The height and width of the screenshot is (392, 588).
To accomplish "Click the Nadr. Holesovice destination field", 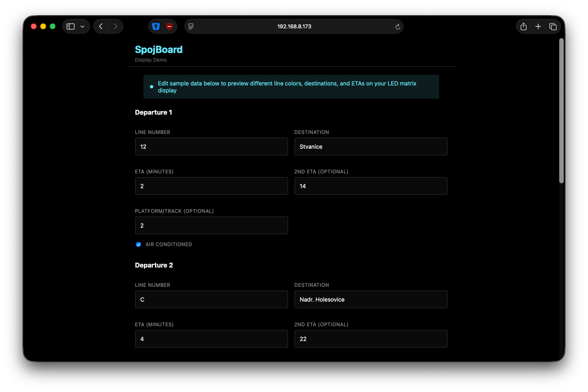I will pos(371,300).
